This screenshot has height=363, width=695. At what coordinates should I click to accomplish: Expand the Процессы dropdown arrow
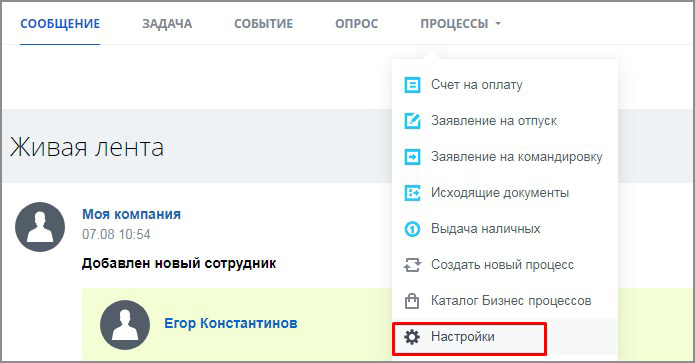pyautogui.click(x=498, y=23)
